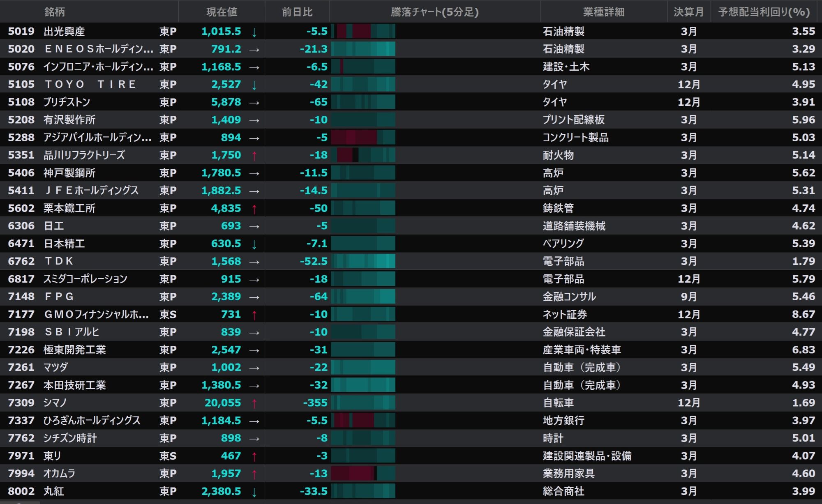Select the マツダ stock row
The image size is (822, 504).
tap(411, 367)
